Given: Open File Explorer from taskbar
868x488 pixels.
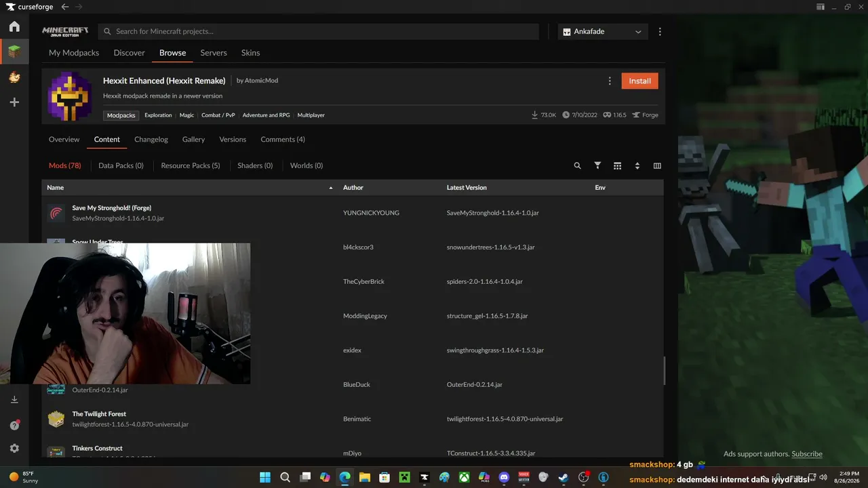Looking at the screenshot, I should 364,477.
